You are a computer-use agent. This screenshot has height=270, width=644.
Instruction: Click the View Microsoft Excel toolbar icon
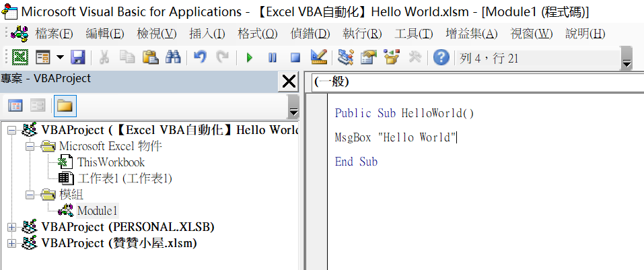[20, 57]
